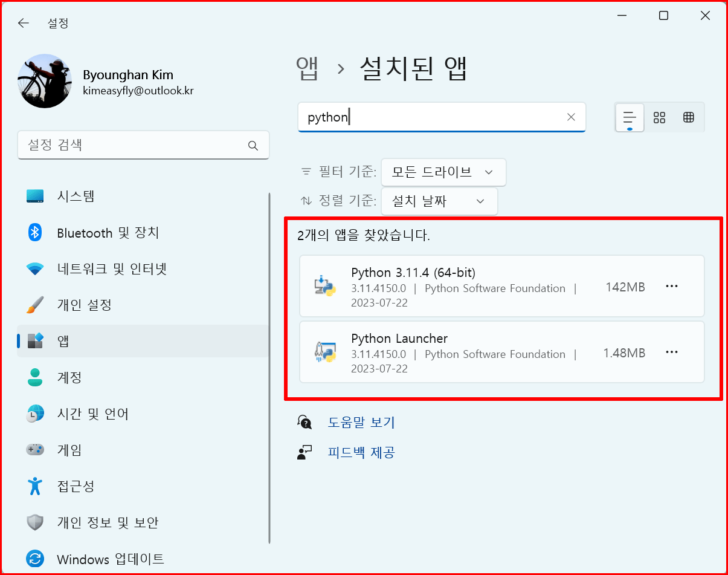Click the 필터 기준 filter icon

306,172
